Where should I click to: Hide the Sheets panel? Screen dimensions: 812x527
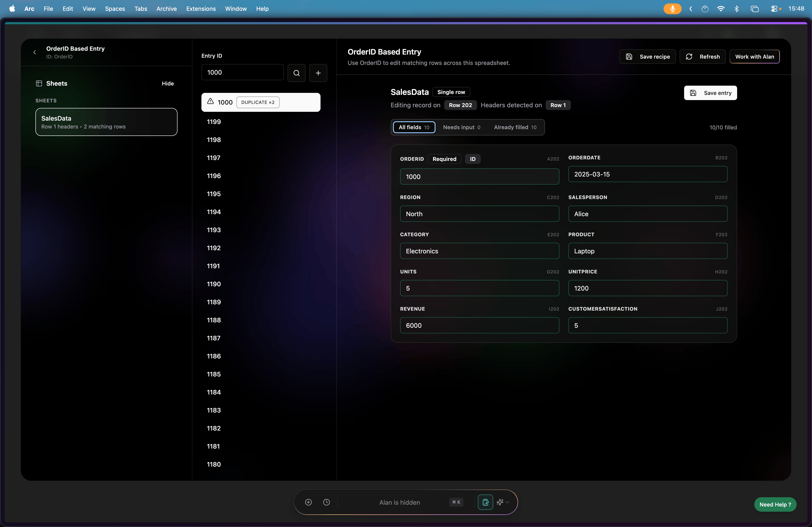[x=168, y=84]
